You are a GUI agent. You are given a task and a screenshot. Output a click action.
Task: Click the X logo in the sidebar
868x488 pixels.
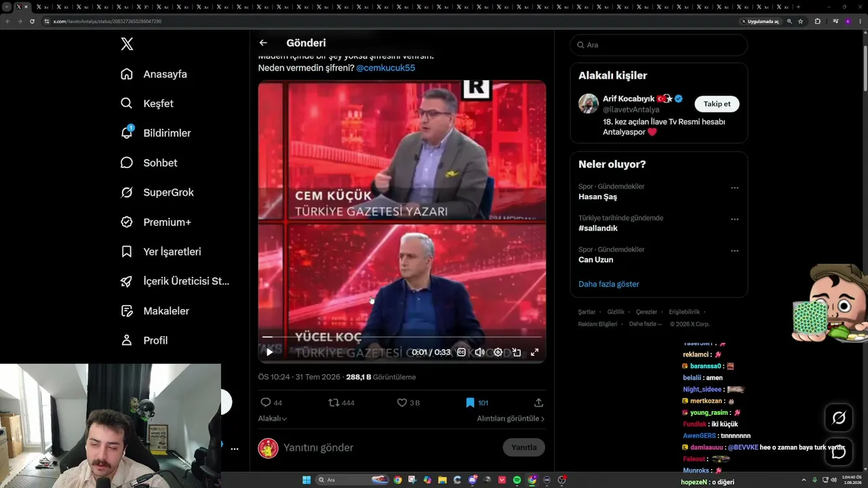coord(127,44)
